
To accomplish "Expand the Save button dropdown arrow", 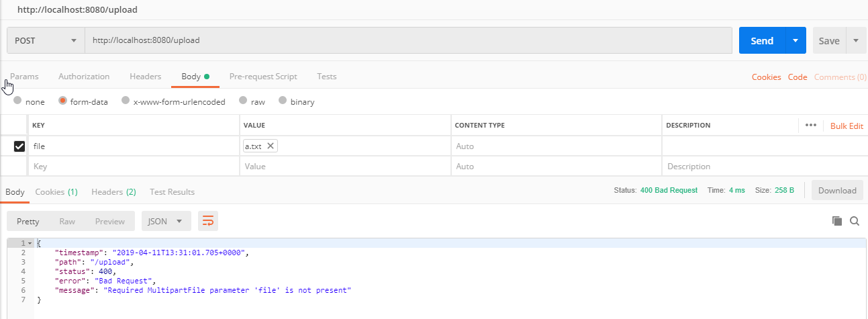I will (x=856, y=40).
